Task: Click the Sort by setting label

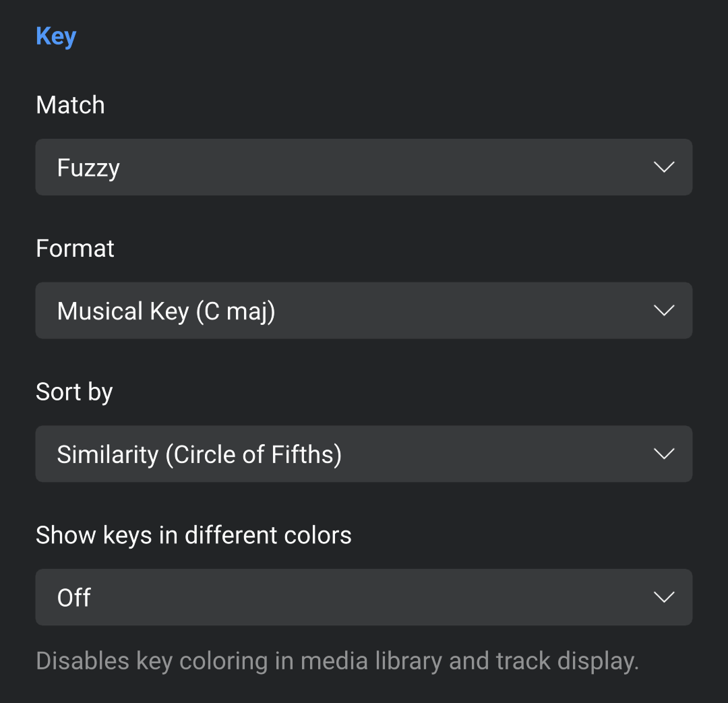Action: [x=74, y=392]
